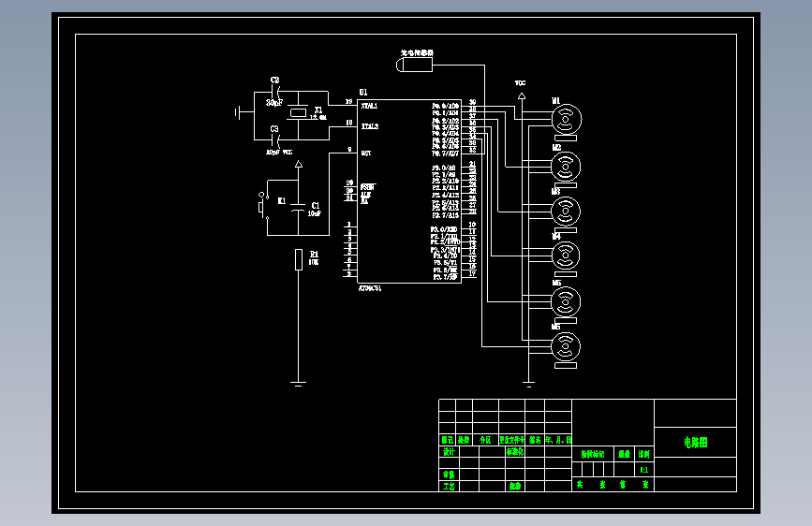Click the 工艺 cell in title block
The height and width of the screenshot is (526, 812).
point(449,487)
